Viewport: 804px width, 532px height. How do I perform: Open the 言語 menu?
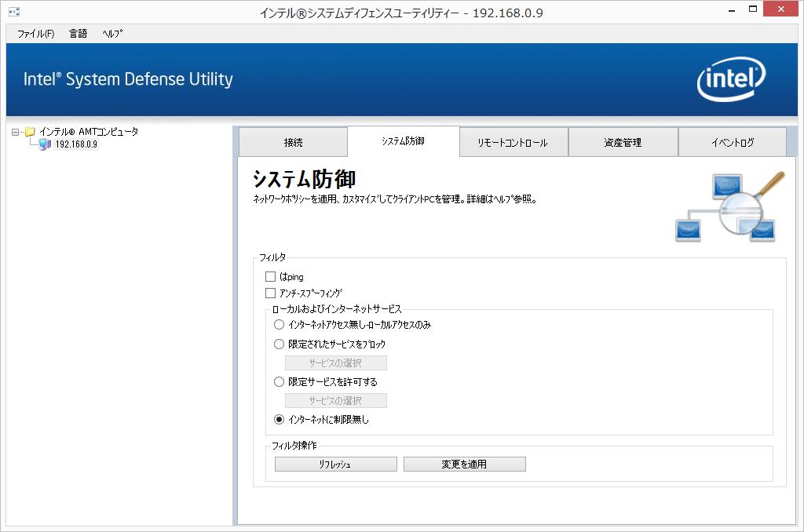(78, 34)
